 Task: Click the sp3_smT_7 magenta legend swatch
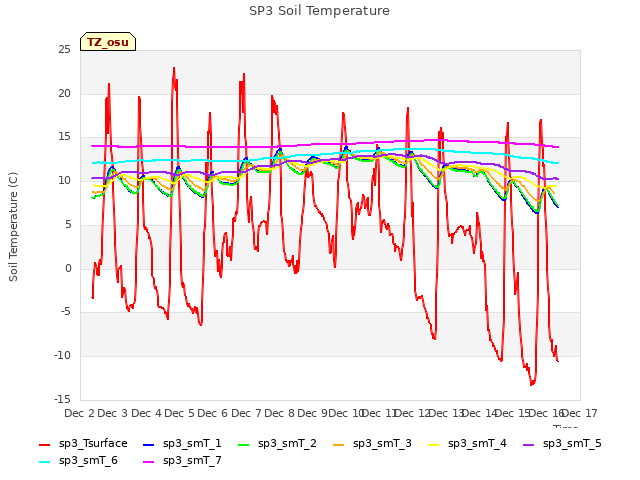[x=149, y=462]
